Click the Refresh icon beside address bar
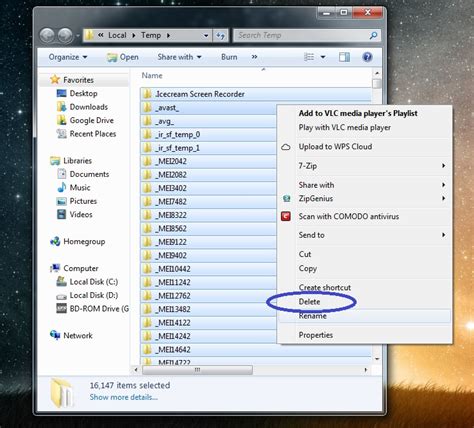474x428 pixels. pos(220,35)
